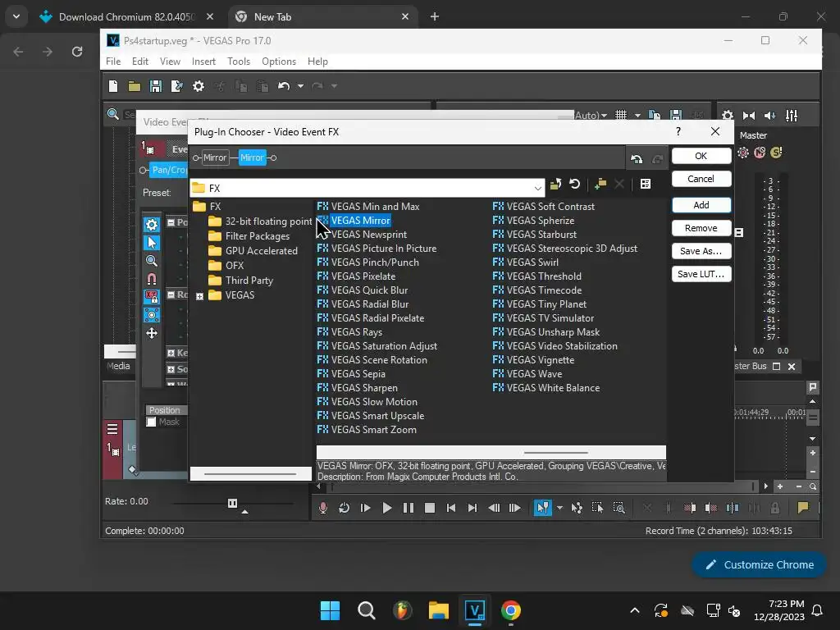
Task: Click Cancel in Plug-In Chooser
Action: click(x=701, y=179)
